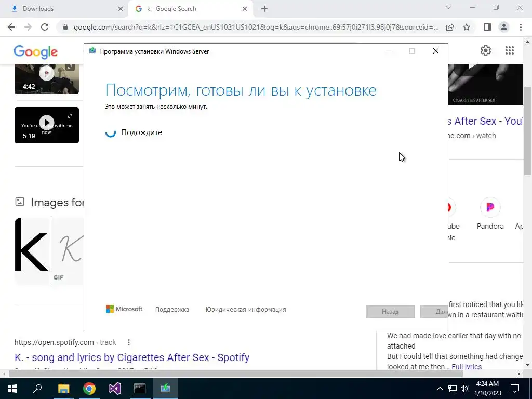Close the Downloads tab

[x=121, y=9]
